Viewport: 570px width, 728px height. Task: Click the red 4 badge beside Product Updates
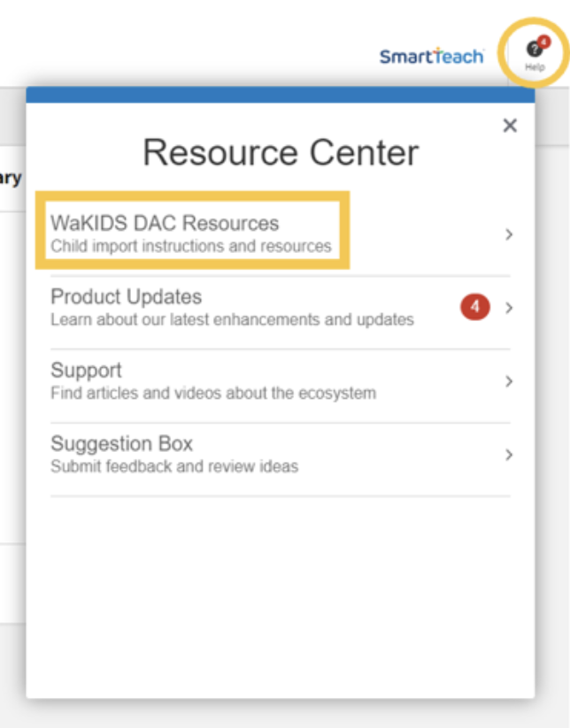point(474,307)
